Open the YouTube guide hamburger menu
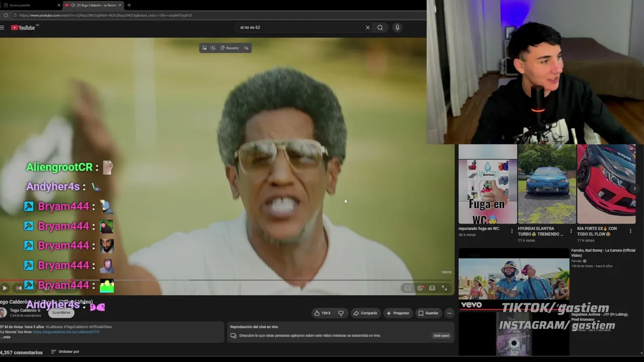The image size is (644, 362). [3, 28]
